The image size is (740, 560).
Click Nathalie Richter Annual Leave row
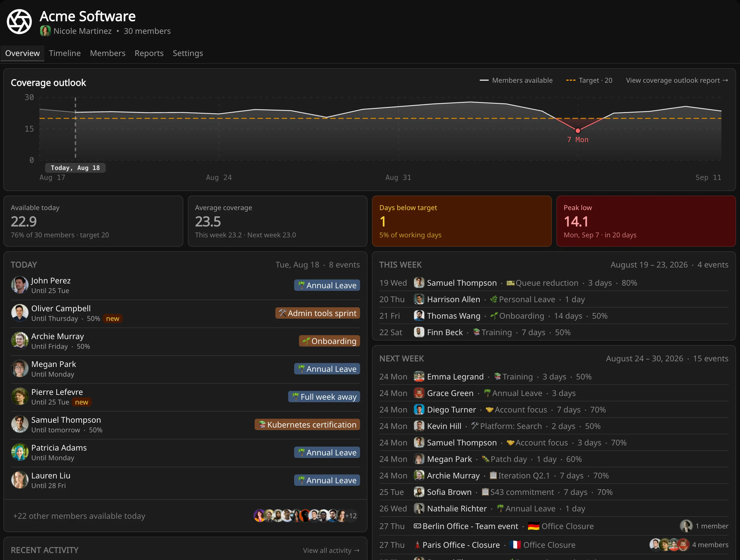[554, 509]
